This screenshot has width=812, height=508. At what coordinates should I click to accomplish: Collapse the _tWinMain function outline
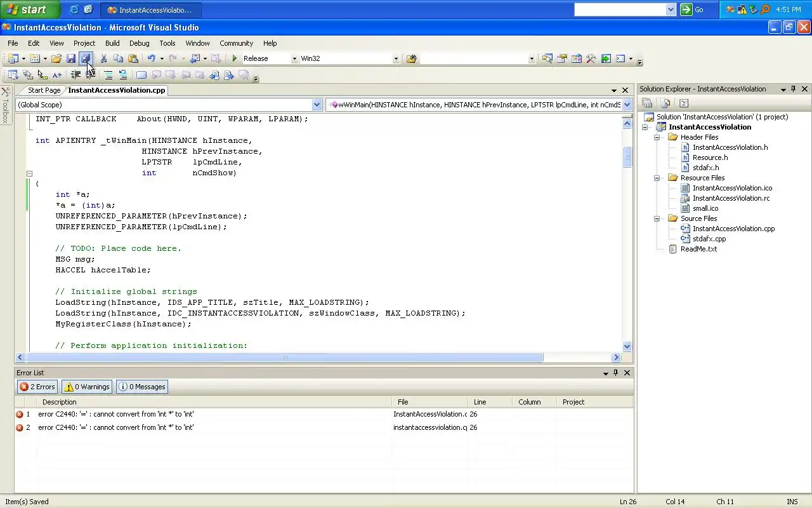[29, 173]
